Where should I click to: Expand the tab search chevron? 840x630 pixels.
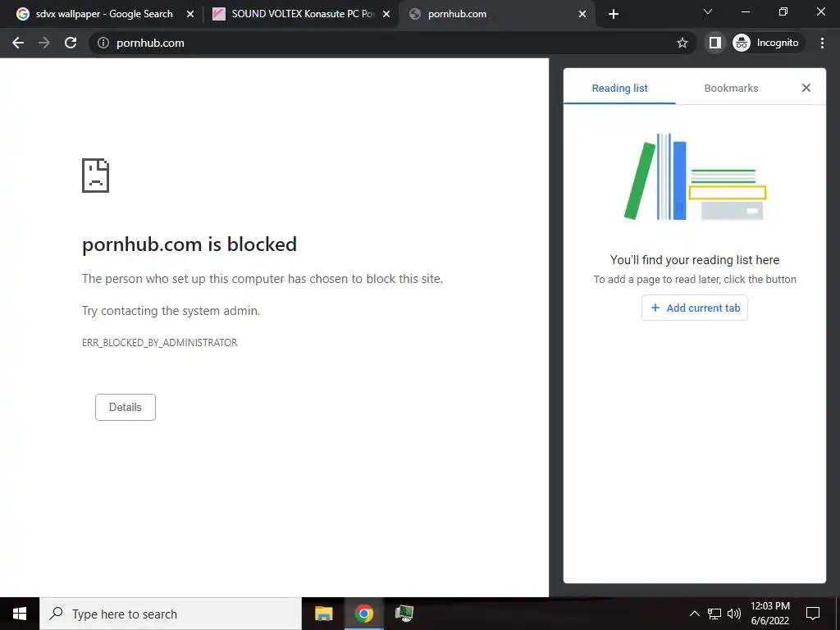(708, 11)
